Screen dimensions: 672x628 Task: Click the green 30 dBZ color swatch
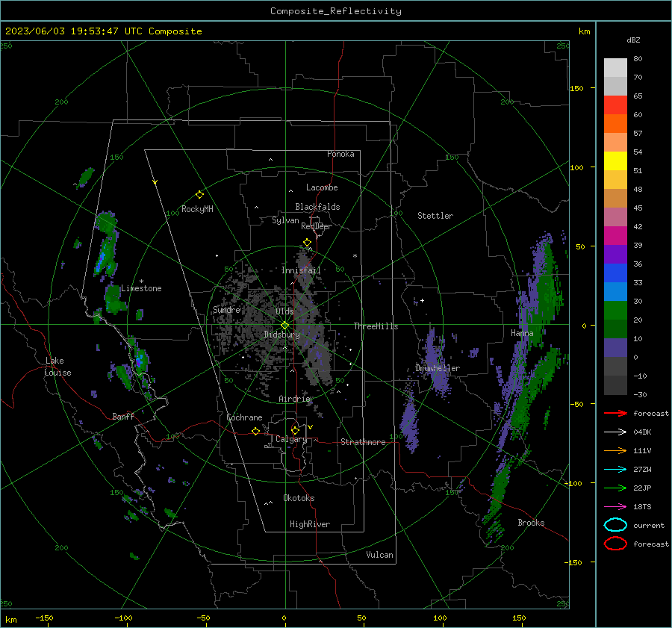(615, 310)
